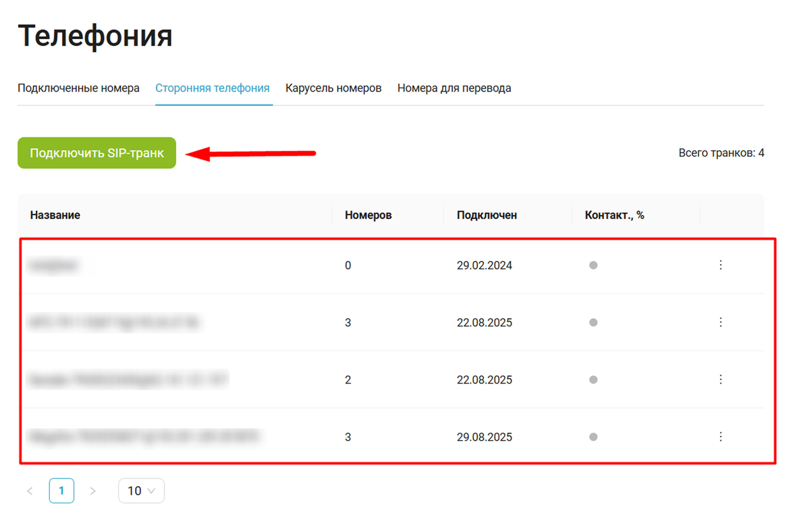Click the Всего транков: 4 counter
The image size is (812, 519).
[721, 153]
